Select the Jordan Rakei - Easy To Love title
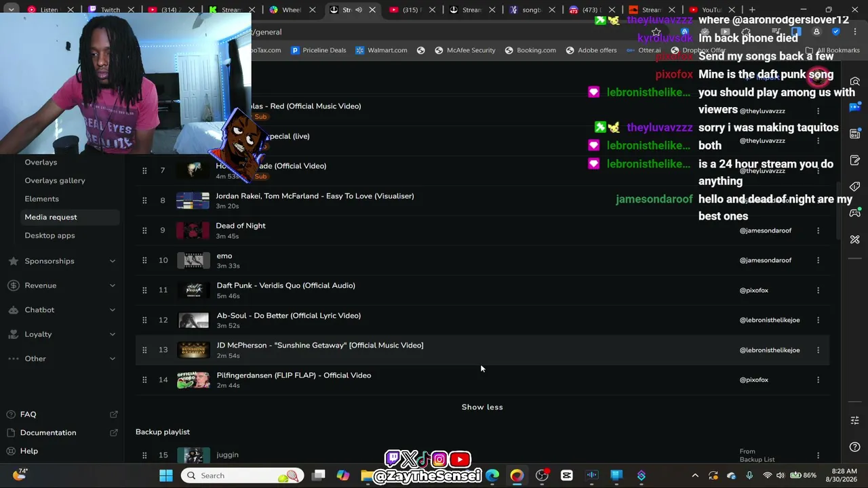 tap(315, 196)
